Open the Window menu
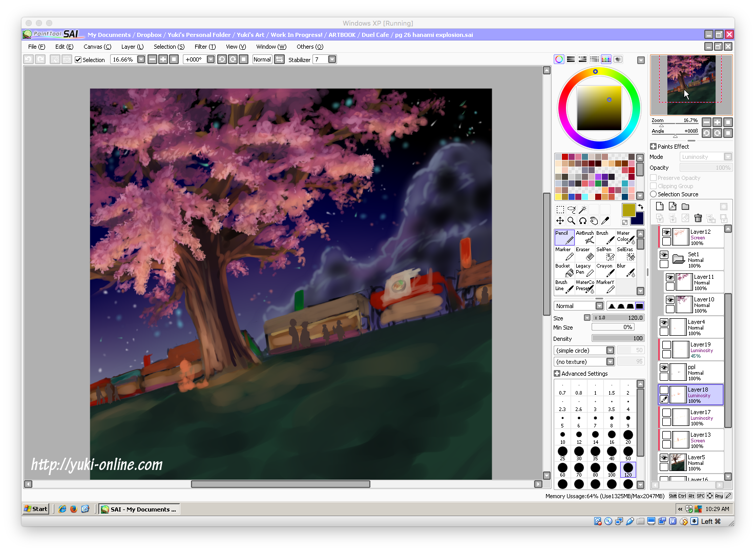Image resolution: width=756 pixels, height=552 pixels. 271,47
